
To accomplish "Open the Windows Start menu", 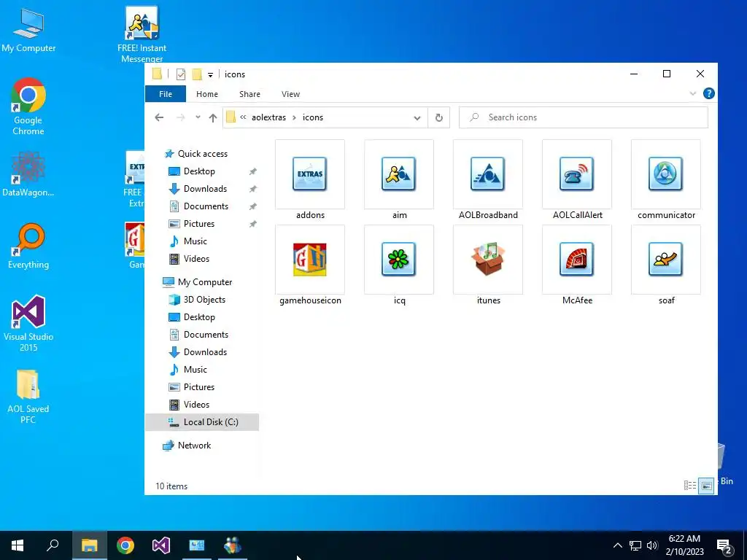I will tap(18, 545).
